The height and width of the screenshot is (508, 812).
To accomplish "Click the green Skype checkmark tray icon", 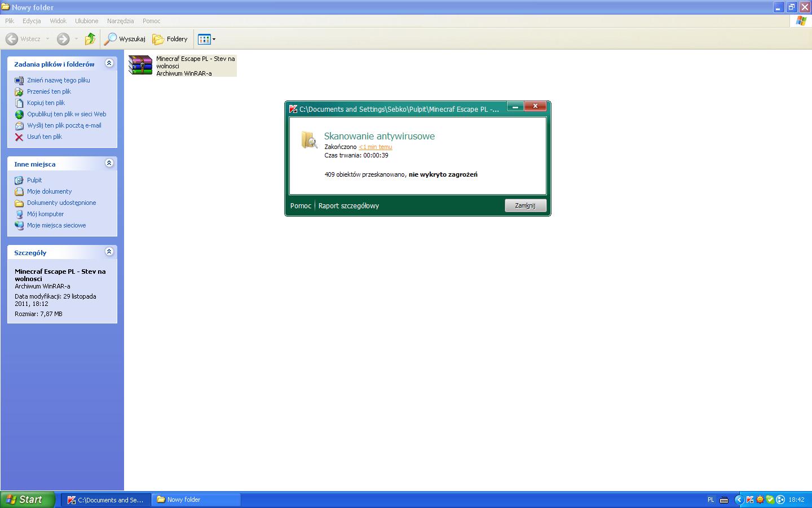I will pyautogui.click(x=770, y=500).
